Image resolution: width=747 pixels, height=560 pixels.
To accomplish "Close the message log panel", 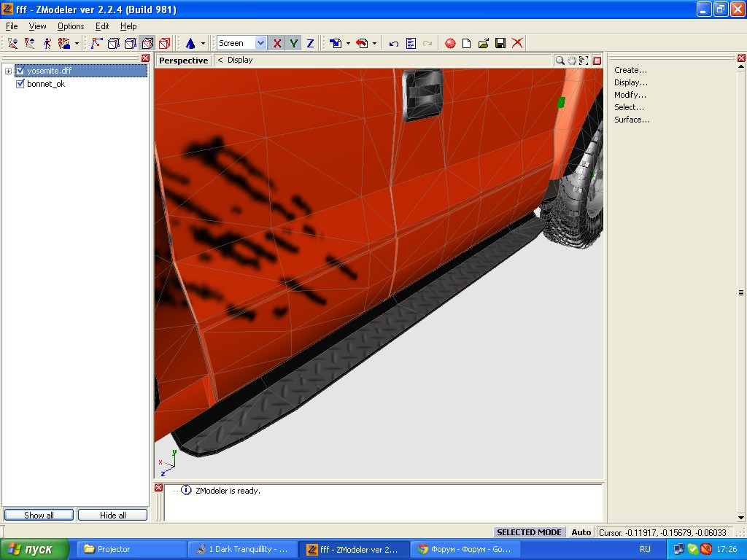I will (158, 488).
